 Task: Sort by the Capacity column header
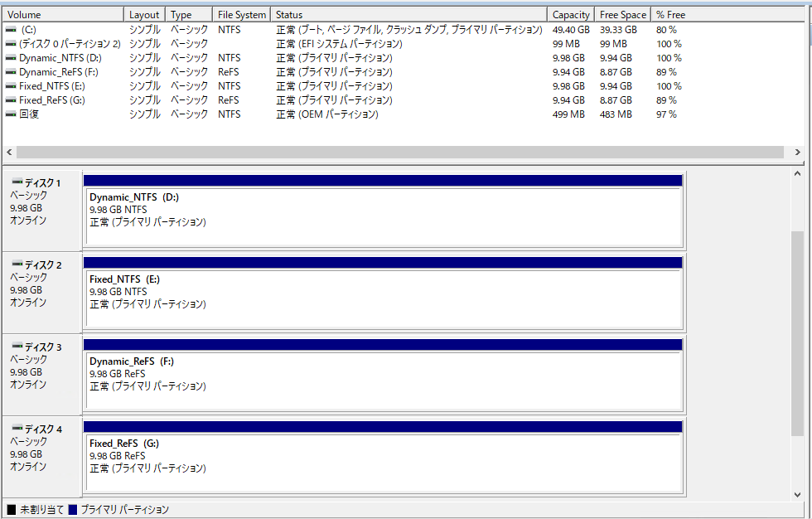click(x=571, y=14)
